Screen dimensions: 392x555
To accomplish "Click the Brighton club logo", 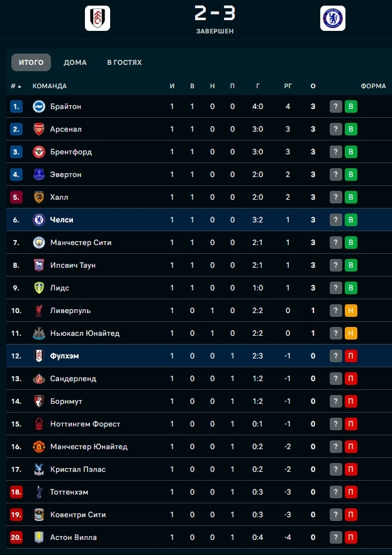I will pyautogui.click(x=39, y=106).
